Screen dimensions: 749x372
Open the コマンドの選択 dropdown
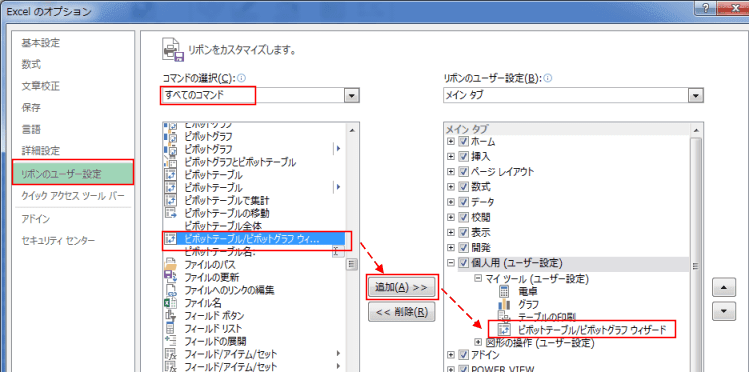(352, 96)
